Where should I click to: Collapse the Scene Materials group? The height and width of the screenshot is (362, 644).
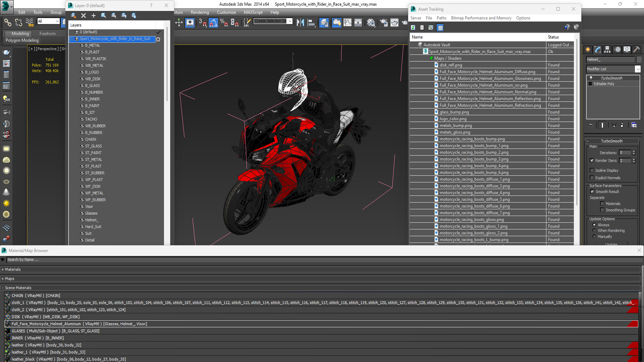click(x=3, y=288)
